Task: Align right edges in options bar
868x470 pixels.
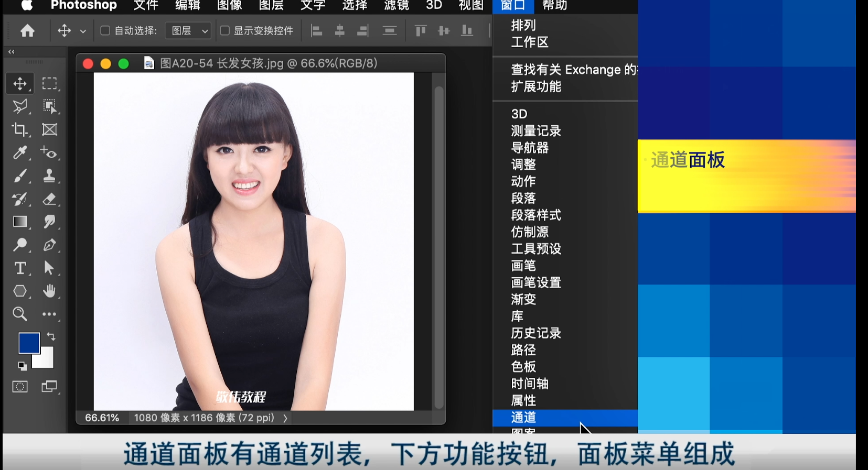Action: 362,31
